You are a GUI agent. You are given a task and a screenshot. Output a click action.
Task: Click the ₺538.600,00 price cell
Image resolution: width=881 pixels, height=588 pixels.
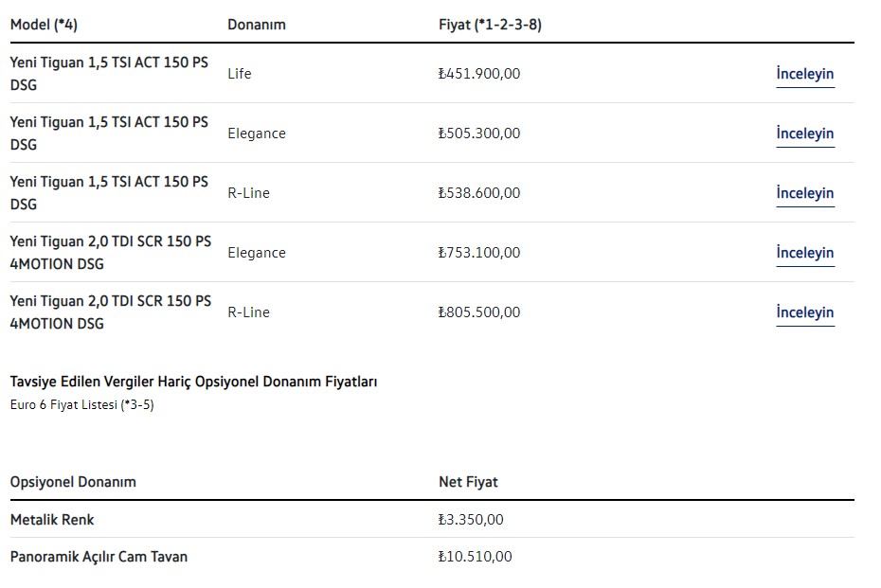(479, 193)
